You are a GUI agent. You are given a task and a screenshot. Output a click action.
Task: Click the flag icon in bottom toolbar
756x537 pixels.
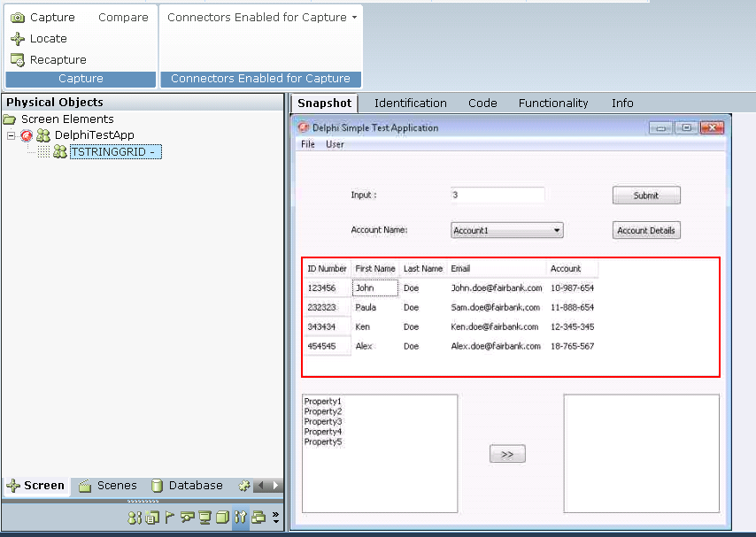(170, 518)
